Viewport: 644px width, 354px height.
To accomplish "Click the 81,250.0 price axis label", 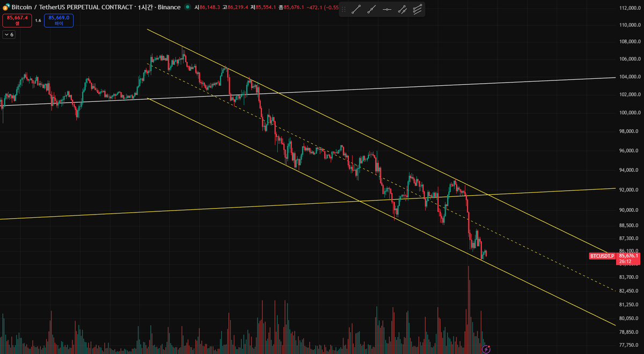I will click(630, 305).
